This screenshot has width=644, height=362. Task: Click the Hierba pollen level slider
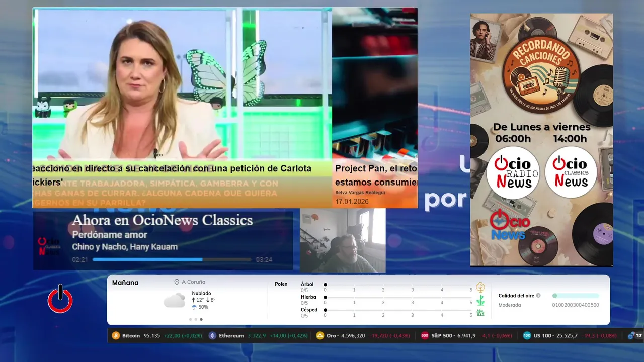398,297
